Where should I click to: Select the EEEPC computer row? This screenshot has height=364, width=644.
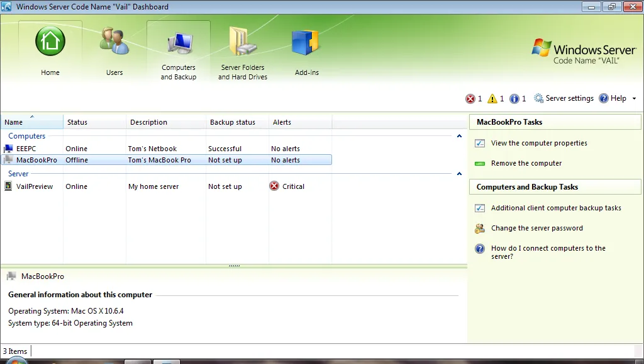coord(166,149)
